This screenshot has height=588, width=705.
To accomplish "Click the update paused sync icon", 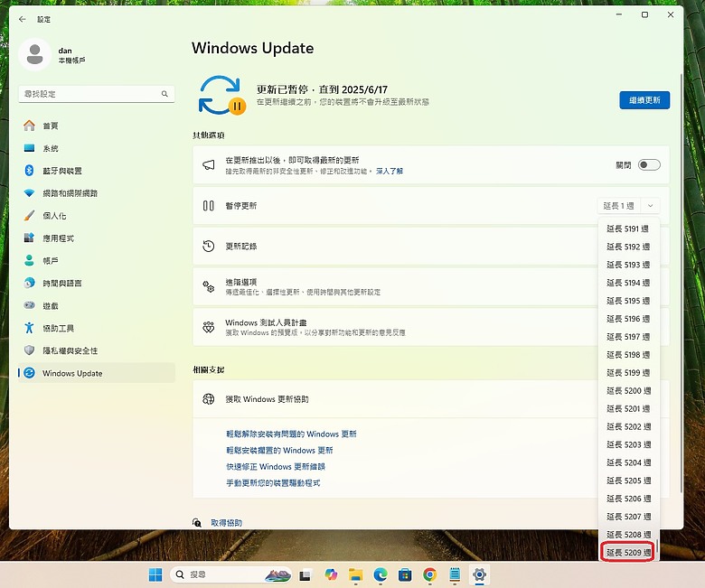I will point(222,95).
